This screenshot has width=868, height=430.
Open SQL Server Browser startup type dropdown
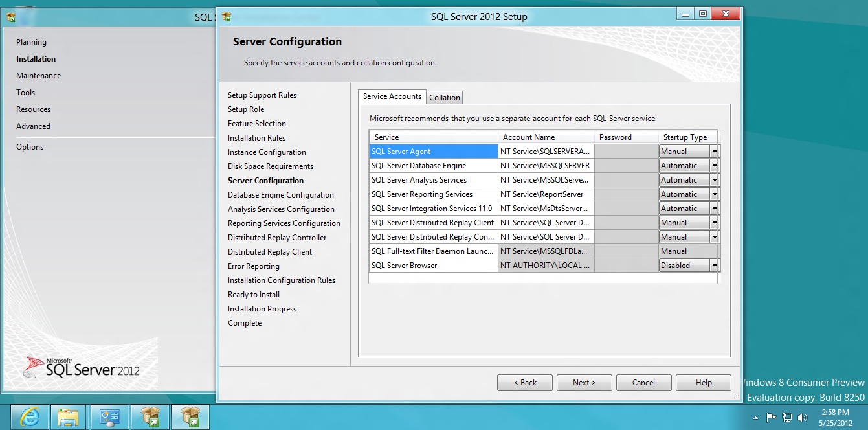pos(715,266)
